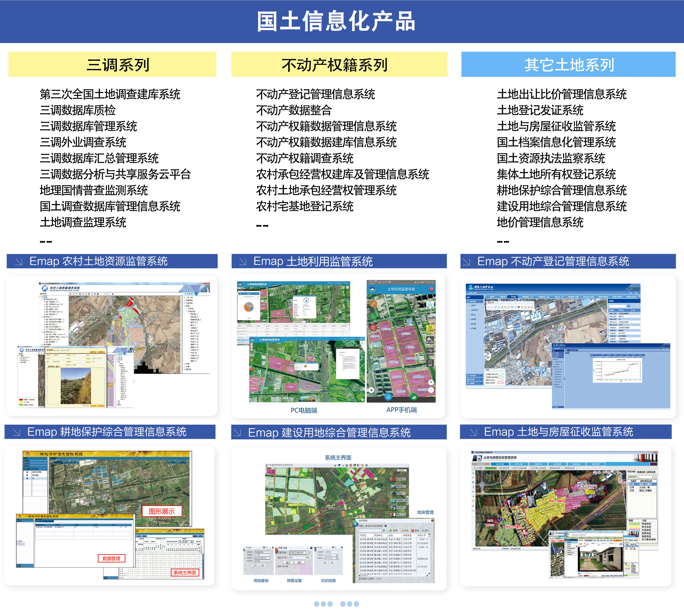This screenshot has width=684, height=616.
Task: Tap the 规划 planning layer icon
Action: [430, 305]
